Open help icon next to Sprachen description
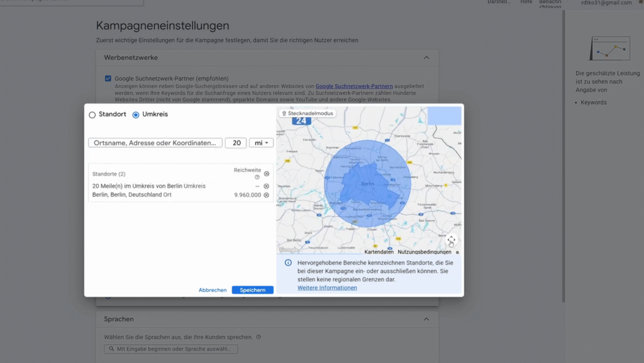 click(x=258, y=337)
